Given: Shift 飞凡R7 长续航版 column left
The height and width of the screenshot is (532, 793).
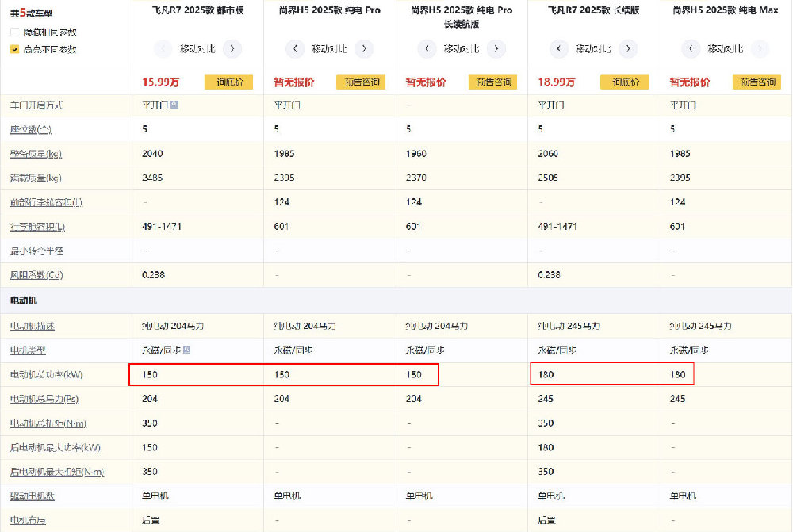Looking at the screenshot, I should click(558, 48).
